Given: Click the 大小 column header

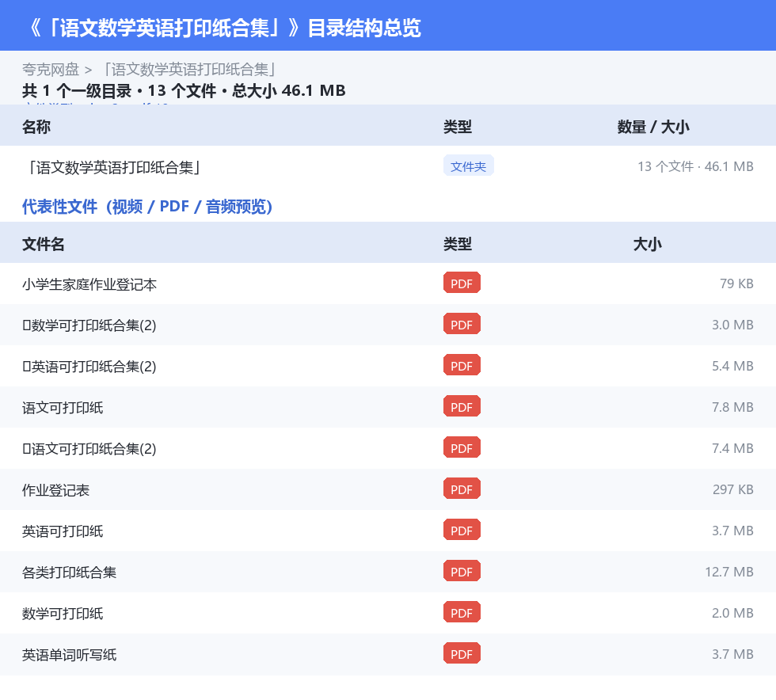Looking at the screenshot, I should pyautogui.click(x=648, y=244).
